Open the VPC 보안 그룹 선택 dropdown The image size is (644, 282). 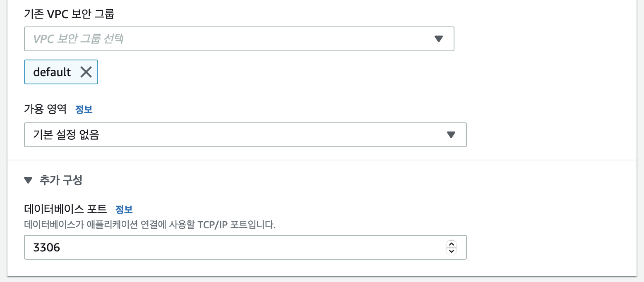click(239, 39)
